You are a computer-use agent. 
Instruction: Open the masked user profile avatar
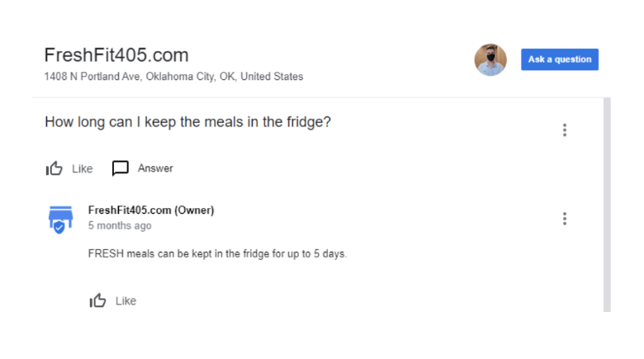tap(490, 60)
